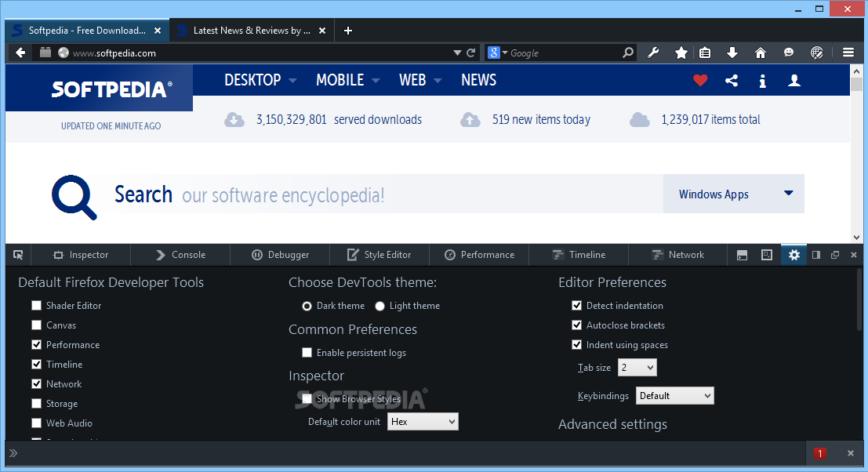This screenshot has height=472, width=868.
Task: Check Enable persistent logs
Action: (307, 353)
